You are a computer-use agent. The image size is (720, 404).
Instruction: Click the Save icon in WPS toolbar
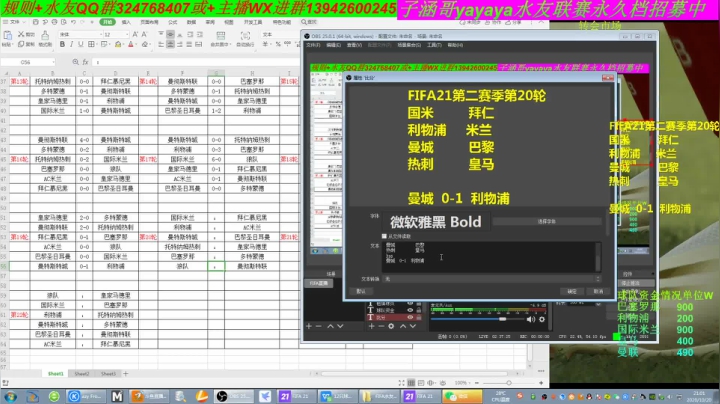coord(35,22)
